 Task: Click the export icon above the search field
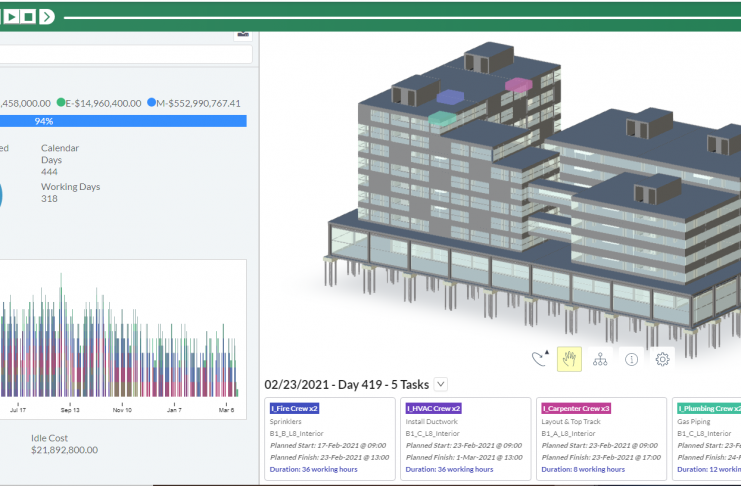(x=242, y=33)
